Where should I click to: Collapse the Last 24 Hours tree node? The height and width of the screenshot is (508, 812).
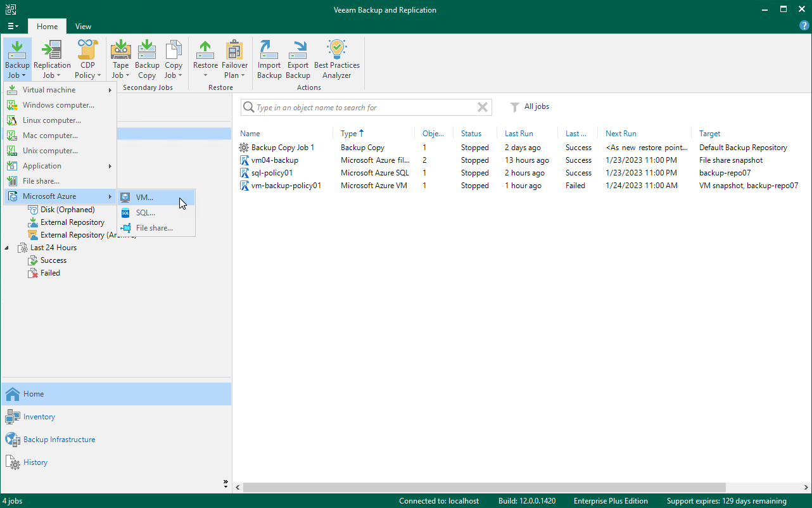pos(7,248)
